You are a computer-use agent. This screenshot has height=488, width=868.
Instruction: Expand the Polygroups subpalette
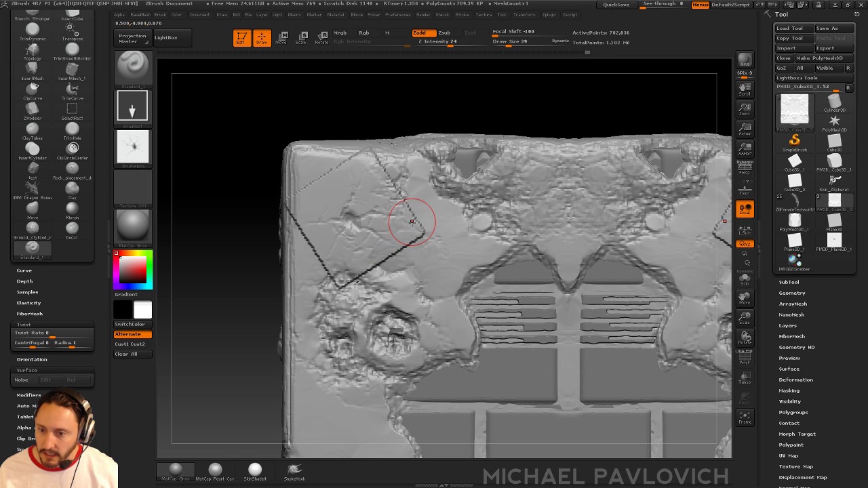pyautogui.click(x=793, y=412)
